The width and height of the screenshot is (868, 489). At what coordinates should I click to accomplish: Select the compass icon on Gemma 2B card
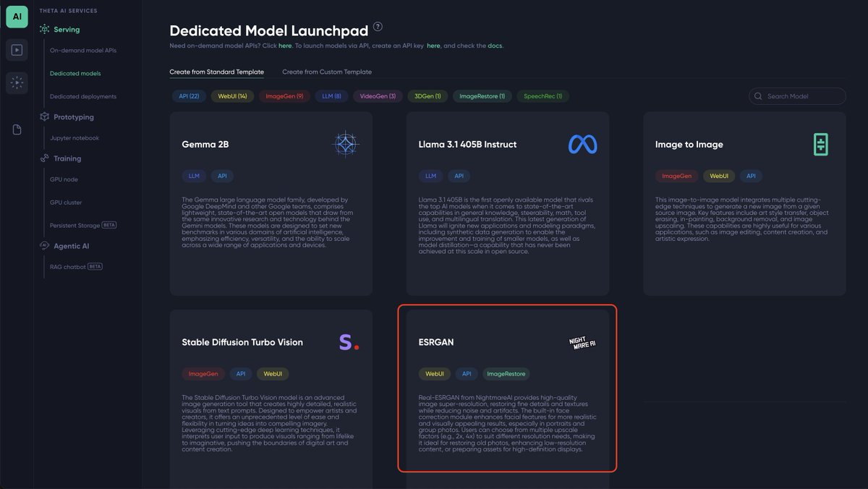click(x=346, y=144)
